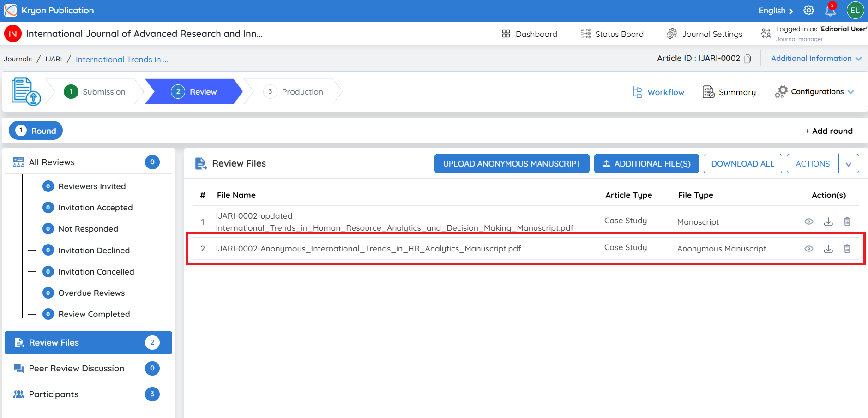This screenshot has height=418, width=868.
Task: Go to the Submission stage
Action: (x=95, y=91)
